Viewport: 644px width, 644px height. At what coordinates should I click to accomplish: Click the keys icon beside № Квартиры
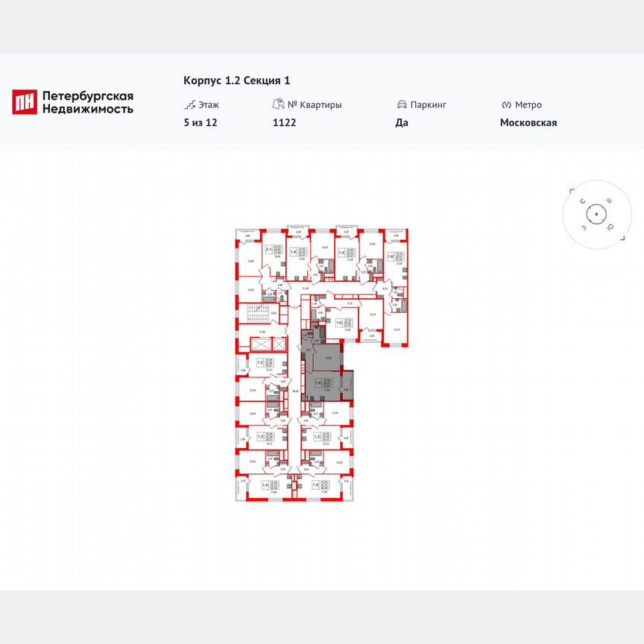[279, 104]
